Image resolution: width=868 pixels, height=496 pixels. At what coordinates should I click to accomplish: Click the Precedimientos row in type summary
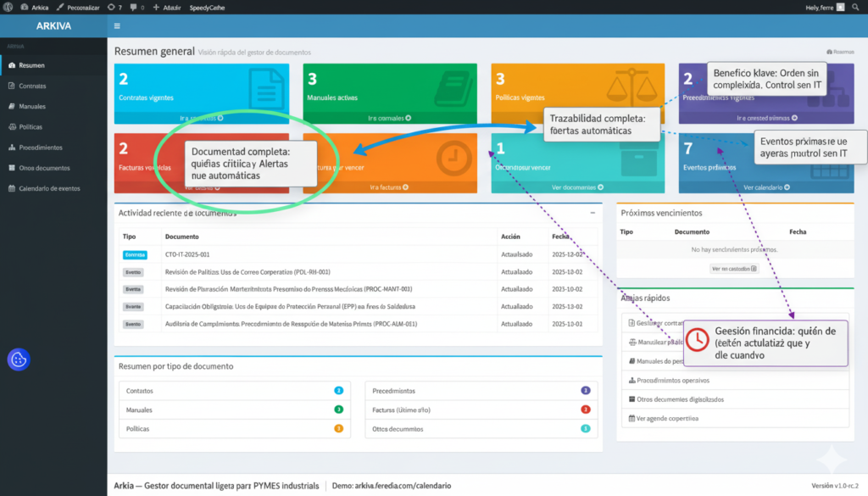pyautogui.click(x=481, y=391)
